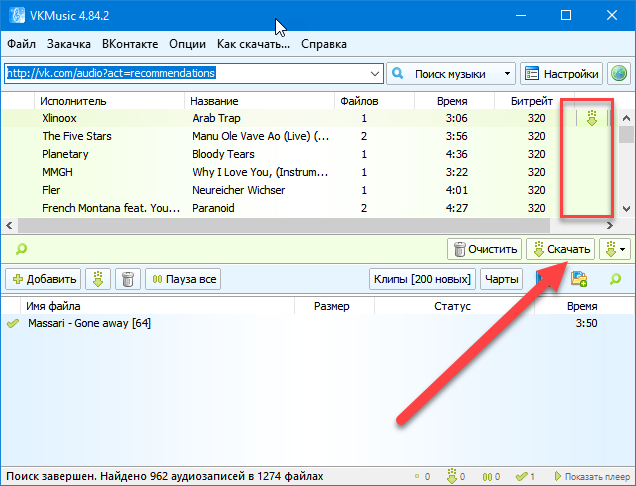Click the green checkmark beside Massari file
The width and height of the screenshot is (636, 486).
pyautogui.click(x=13, y=323)
